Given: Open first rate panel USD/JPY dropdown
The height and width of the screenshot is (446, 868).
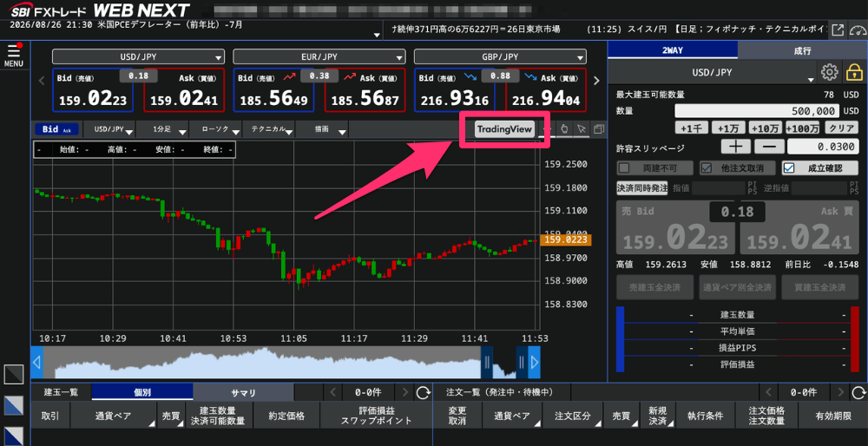Looking at the screenshot, I should click(x=138, y=56).
